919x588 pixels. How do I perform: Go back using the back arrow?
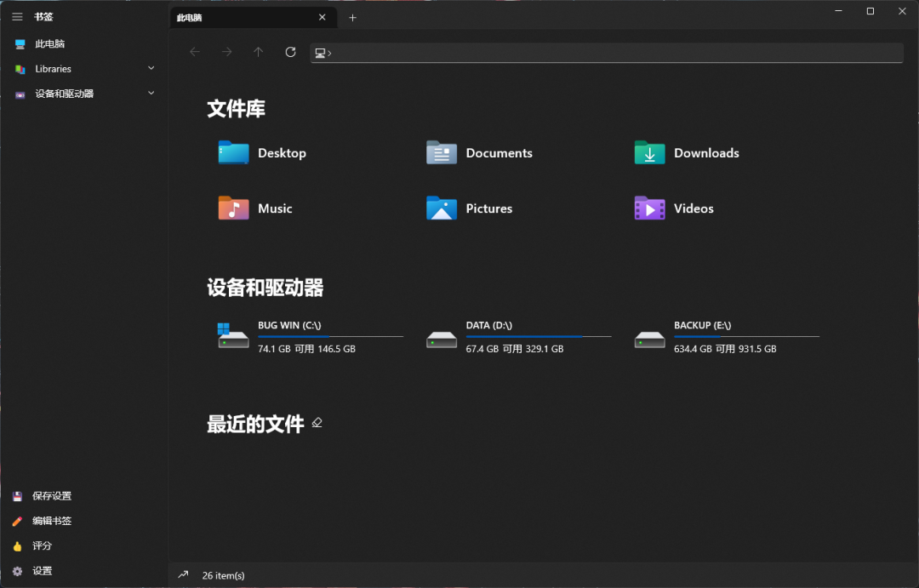194,52
